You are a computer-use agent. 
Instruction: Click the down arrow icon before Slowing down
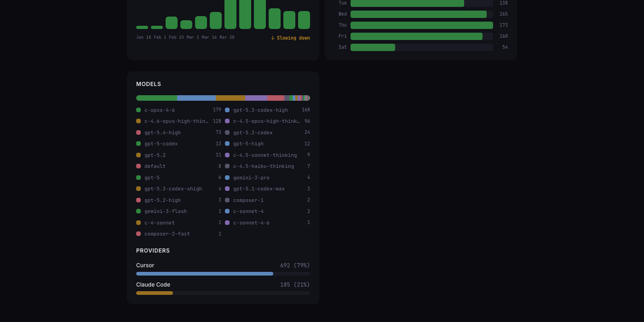click(273, 38)
